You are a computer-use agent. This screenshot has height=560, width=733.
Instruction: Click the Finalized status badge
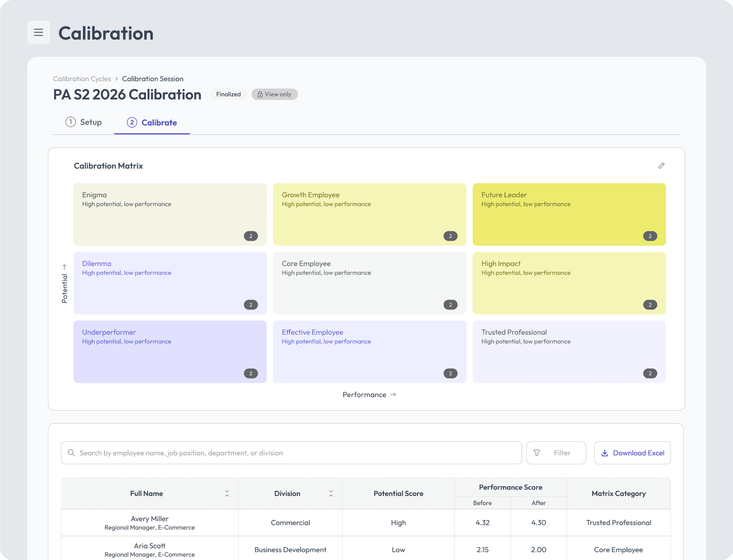(x=228, y=94)
